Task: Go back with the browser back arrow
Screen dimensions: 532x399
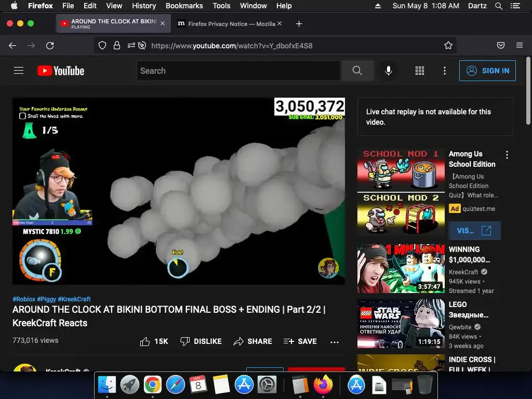Action: point(12,46)
